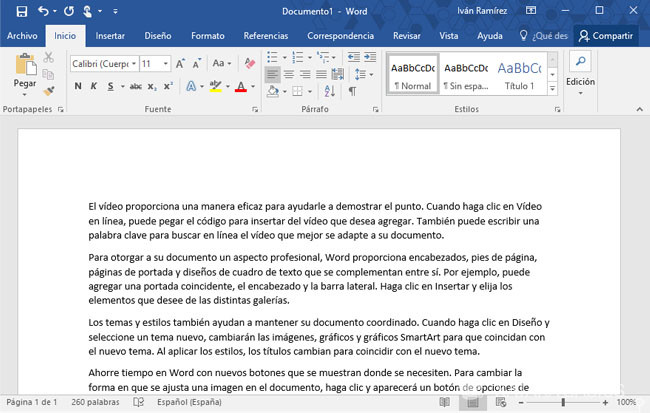The image size is (650, 413).
Task: Justify the text alignment
Action: 321,75
